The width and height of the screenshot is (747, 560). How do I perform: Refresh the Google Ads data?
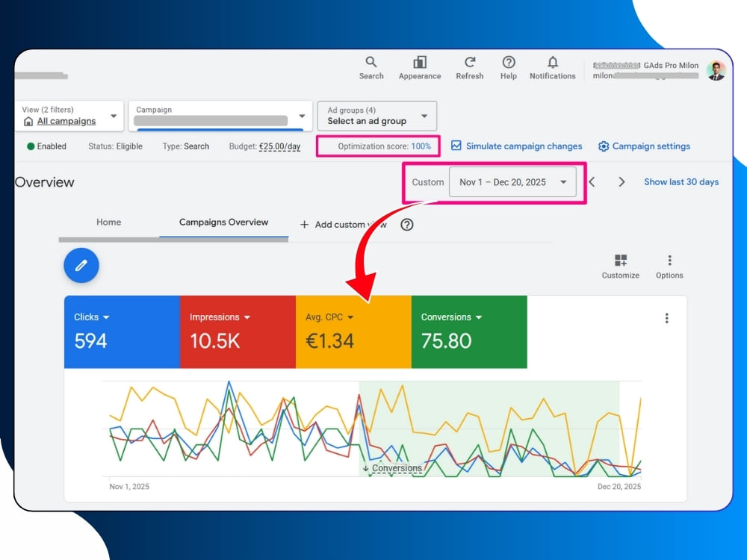[x=469, y=68]
